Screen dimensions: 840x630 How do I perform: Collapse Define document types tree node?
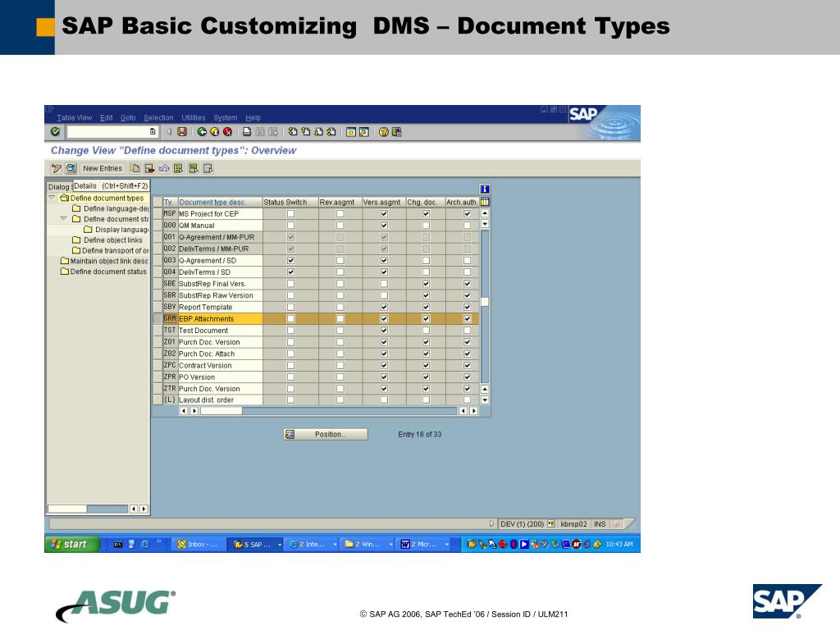pos(52,198)
